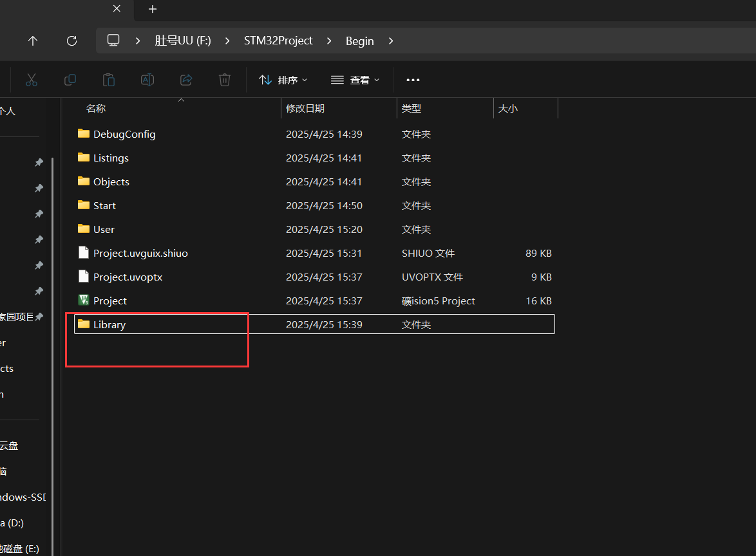The height and width of the screenshot is (556, 756).
Task: Sort by Type (类型) column header
Action: point(411,108)
